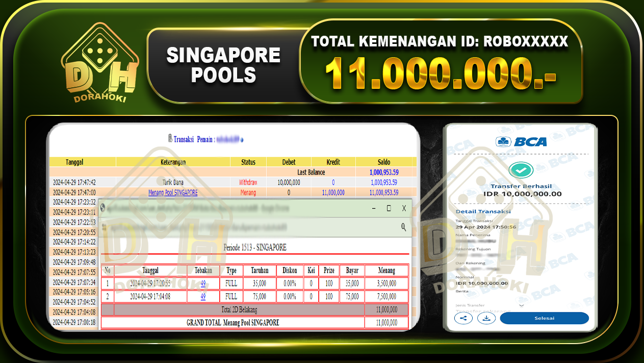Click the 49 bet link in row 1

[203, 283]
